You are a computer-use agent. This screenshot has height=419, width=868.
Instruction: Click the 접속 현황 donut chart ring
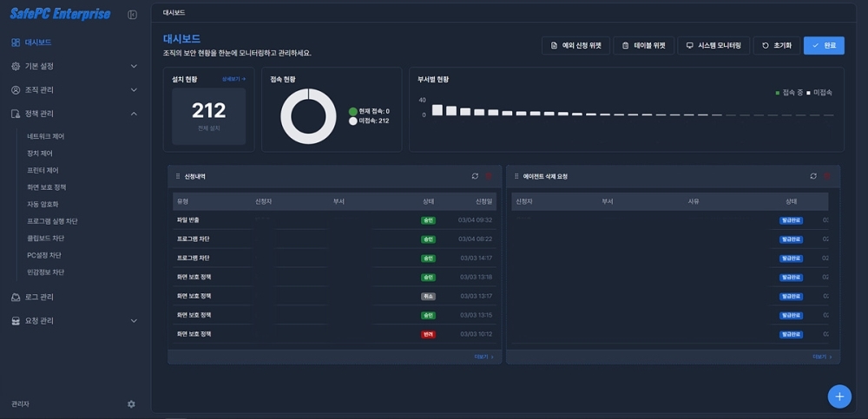click(285, 116)
